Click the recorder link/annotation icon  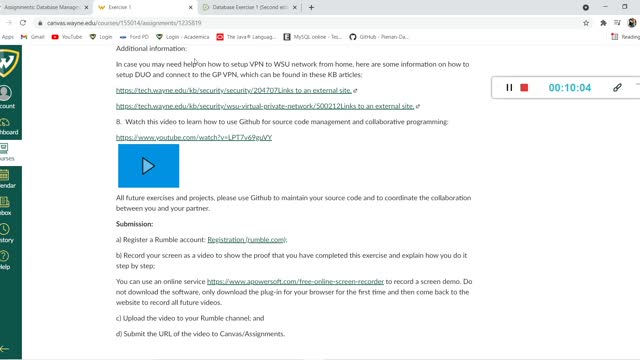617,87
